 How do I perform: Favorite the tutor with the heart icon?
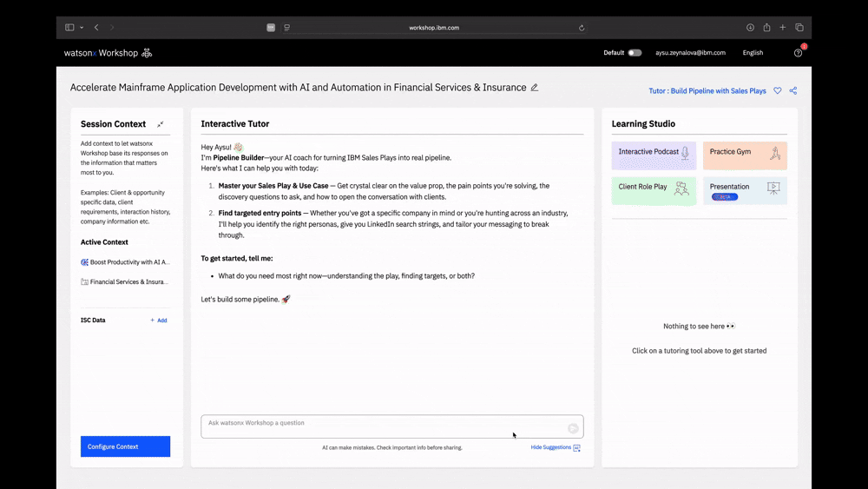pos(778,91)
